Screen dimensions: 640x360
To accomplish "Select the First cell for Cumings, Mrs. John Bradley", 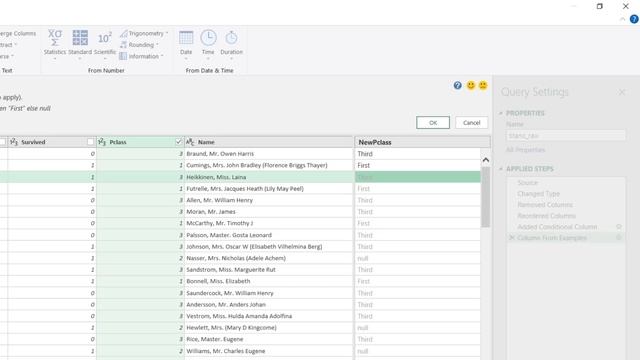I will (x=418, y=165).
